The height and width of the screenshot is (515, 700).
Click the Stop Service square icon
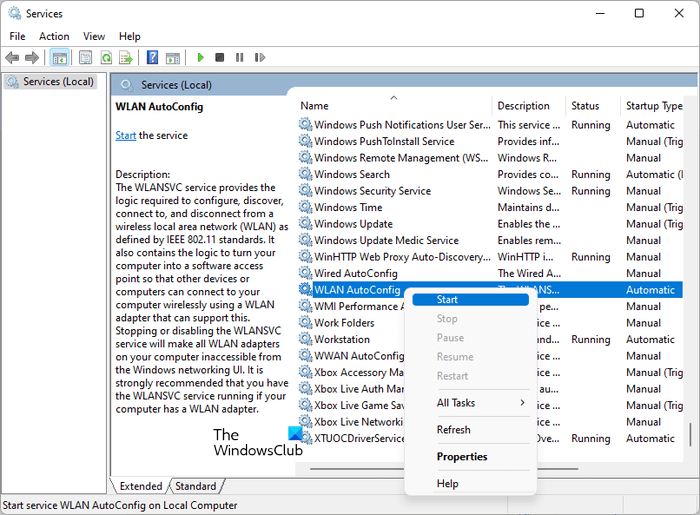point(220,58)
